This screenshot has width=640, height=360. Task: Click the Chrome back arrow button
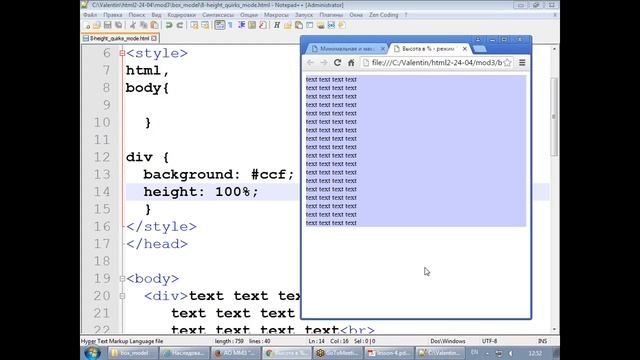(x=310, y=63)
